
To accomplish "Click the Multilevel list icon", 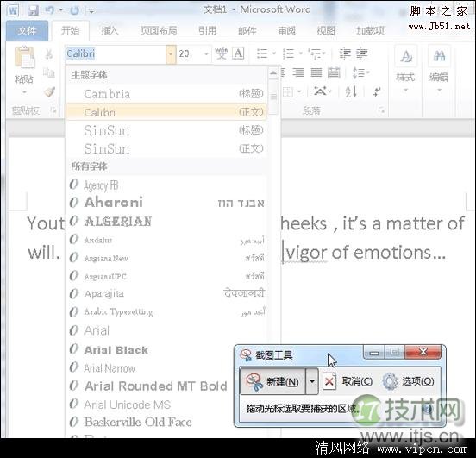I will click(x=316, y=53).
